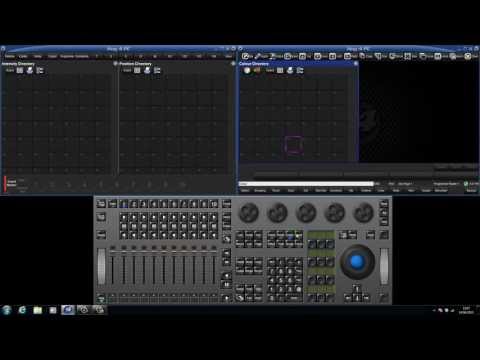
Task: Open the configure list icon in Position Directory
Action: (157, 70)
